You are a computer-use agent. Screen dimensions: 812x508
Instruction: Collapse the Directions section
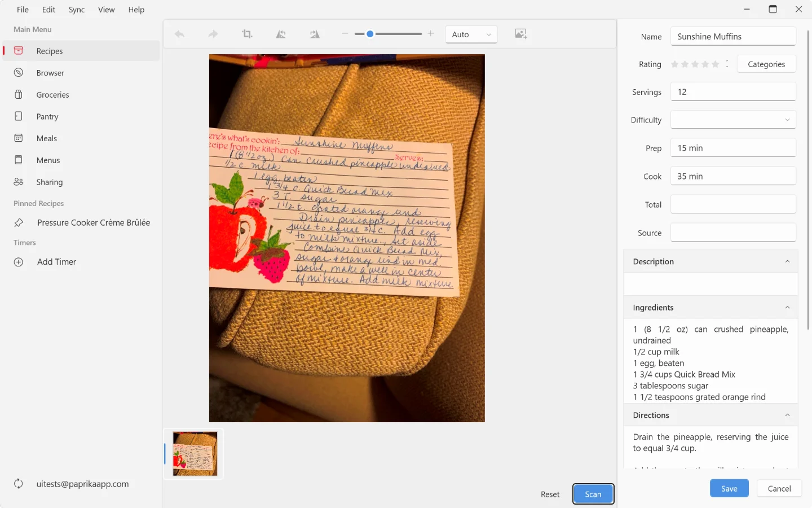(788, 415)
